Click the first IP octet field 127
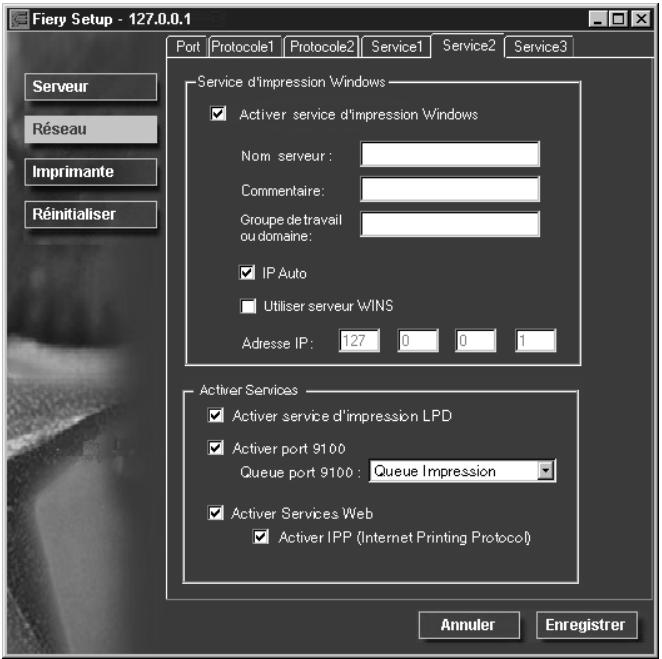Image resolution: width=662 pixels, height=659 pixels. [x=359, y=341]
